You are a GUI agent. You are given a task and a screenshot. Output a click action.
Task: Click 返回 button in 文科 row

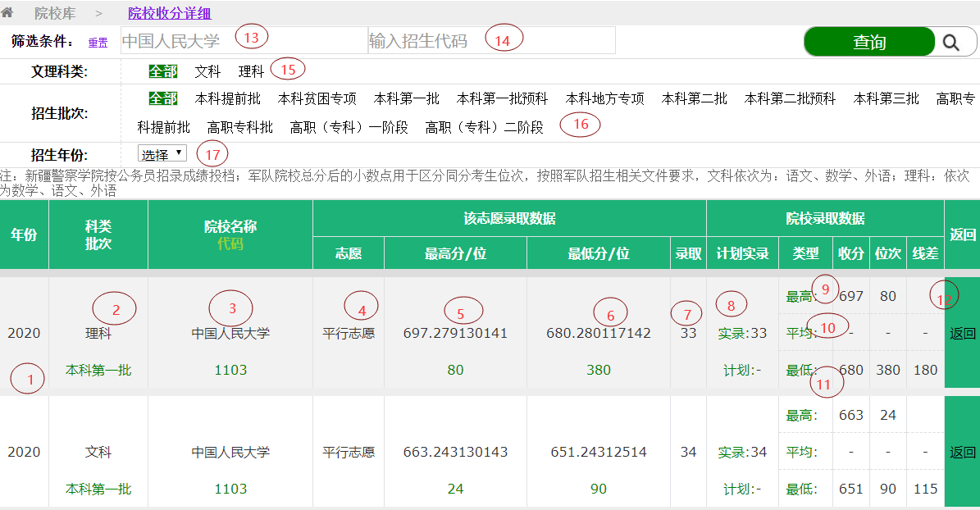(962, 453)
